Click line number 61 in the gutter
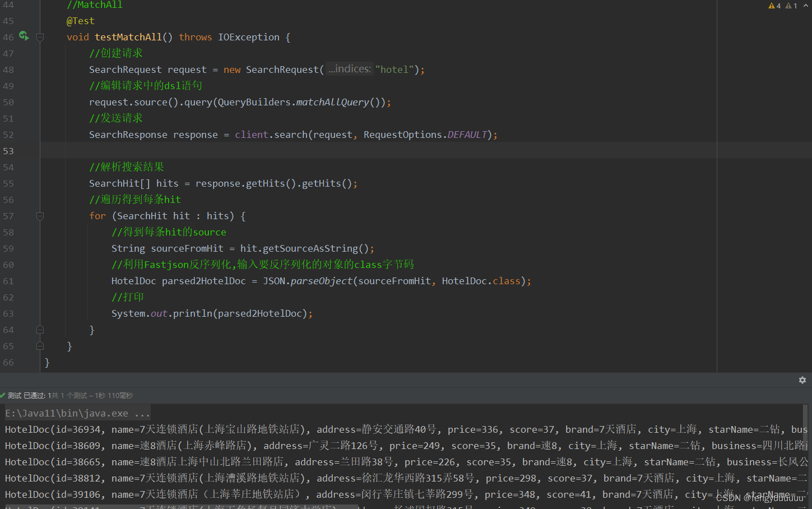Viewport: 812px width, 509px height. click(x=8, y=281)
